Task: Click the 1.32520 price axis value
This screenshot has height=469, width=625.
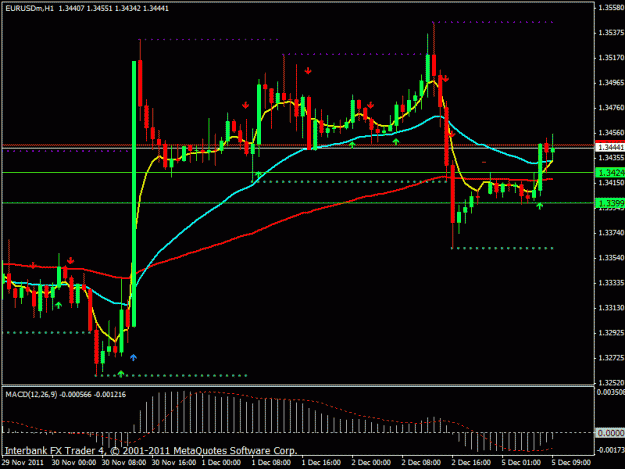Action: coord(611,383)
